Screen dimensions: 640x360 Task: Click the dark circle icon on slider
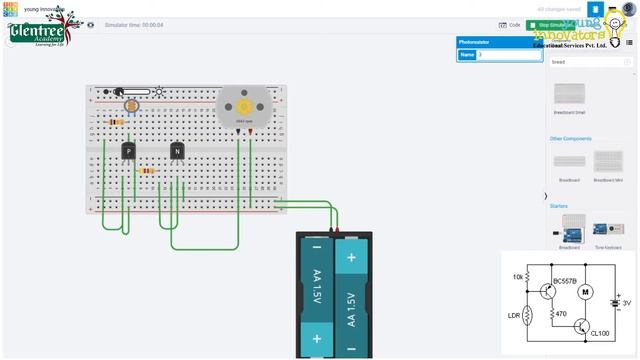106,92
